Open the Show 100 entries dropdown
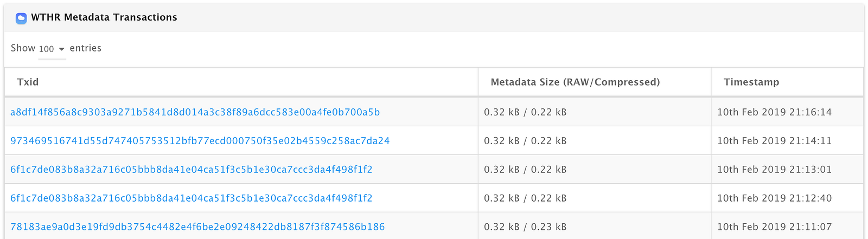 (52, 49)
